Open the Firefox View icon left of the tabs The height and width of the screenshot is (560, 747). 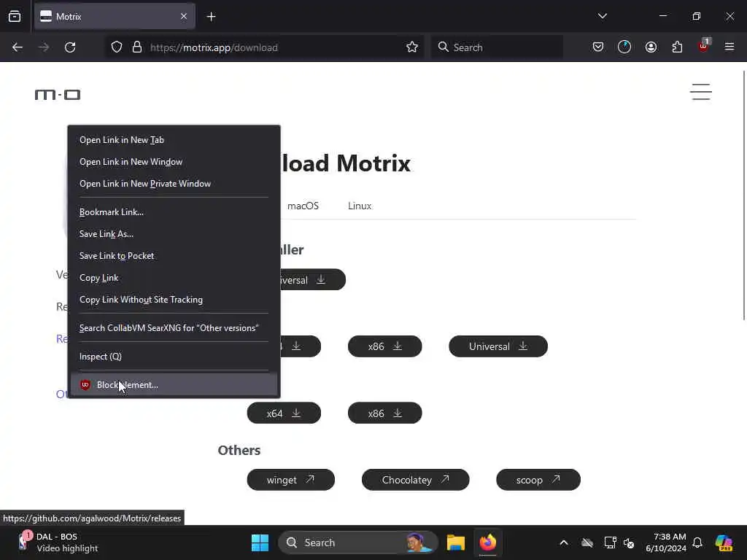click(15, 17)
